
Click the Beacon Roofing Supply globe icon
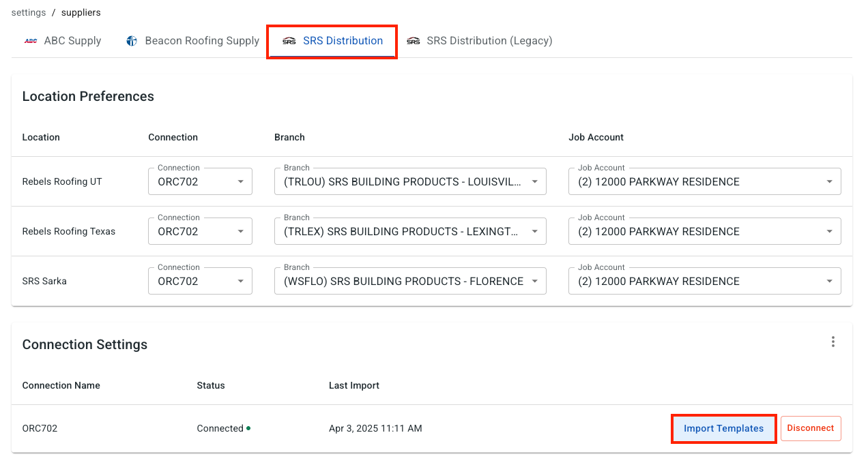point(132,41)
